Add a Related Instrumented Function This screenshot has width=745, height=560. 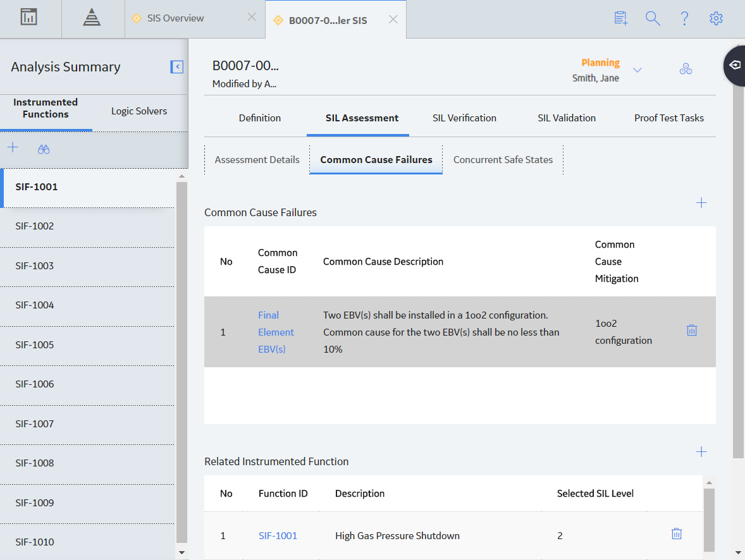coord(701,452)
